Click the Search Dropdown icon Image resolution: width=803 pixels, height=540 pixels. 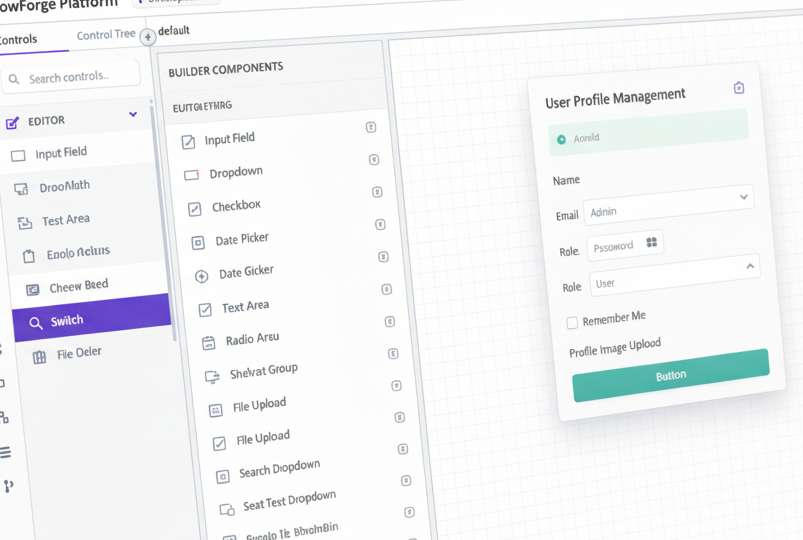tap(222, 477)
